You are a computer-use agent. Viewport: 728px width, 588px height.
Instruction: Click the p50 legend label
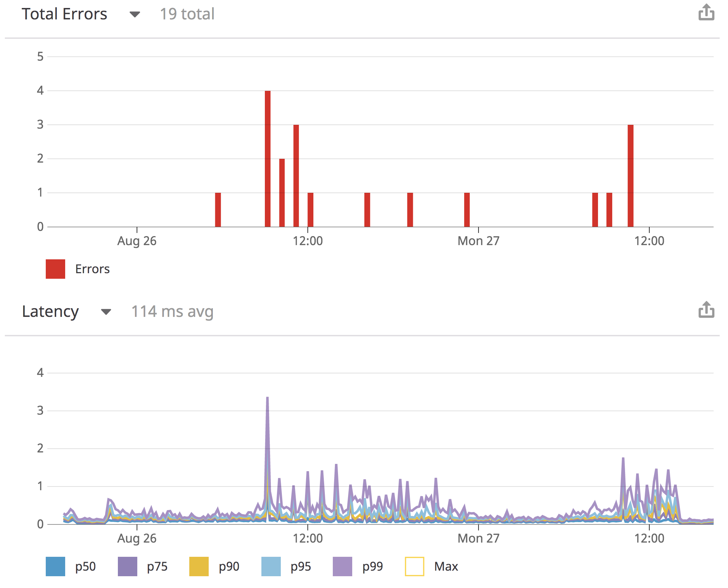(x=86, y=567)
